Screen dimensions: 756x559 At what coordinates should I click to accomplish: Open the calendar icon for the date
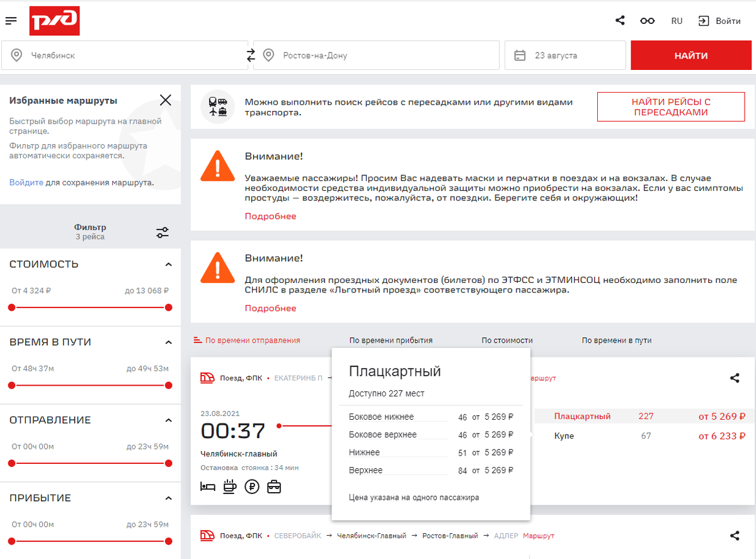click(x=520, y=55)
